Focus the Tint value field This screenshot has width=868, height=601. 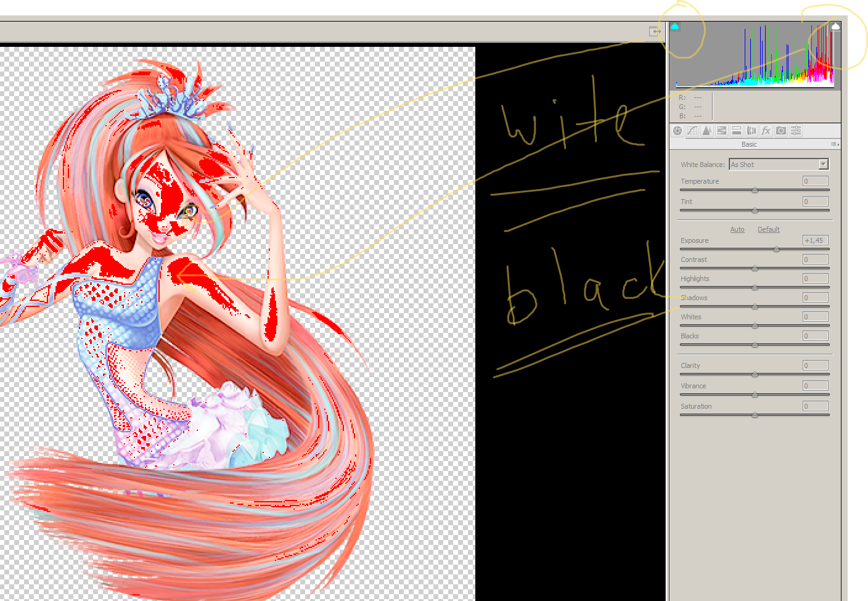(816, 202)
